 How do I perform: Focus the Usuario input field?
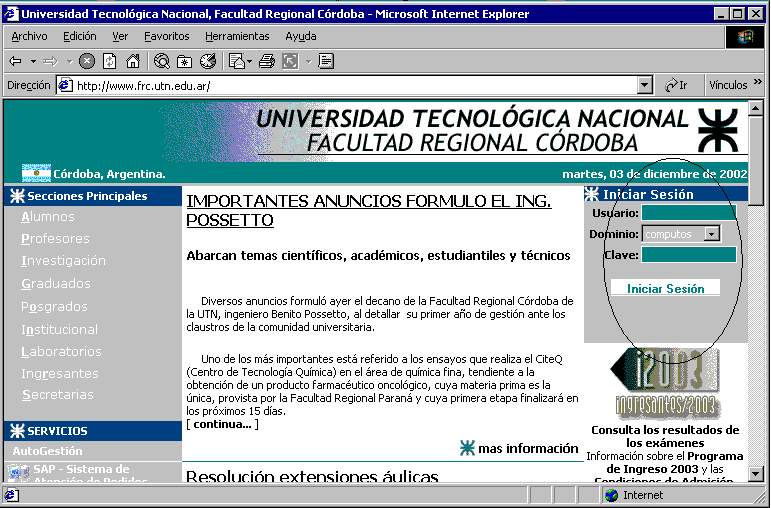[689, 213]
